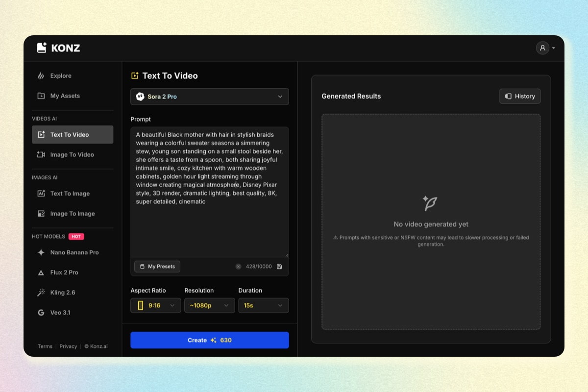Image resolution: width=588 pixels, height=392 pixels.
Task: Click inside the prompt text area
Action: (210, 192)
